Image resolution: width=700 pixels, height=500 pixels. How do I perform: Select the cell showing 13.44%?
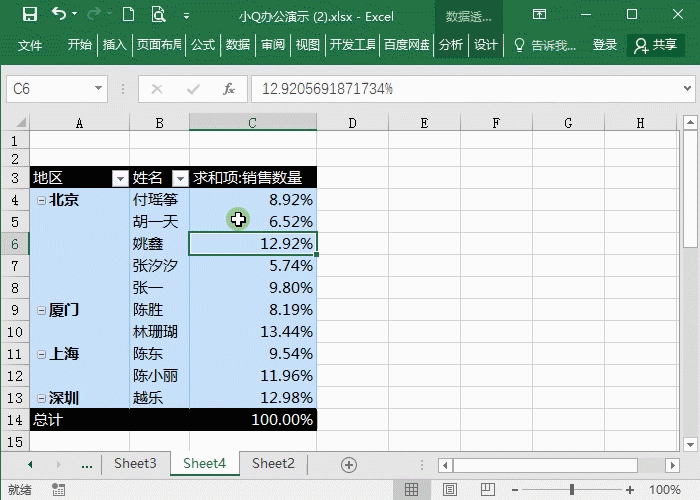point(253,332)
